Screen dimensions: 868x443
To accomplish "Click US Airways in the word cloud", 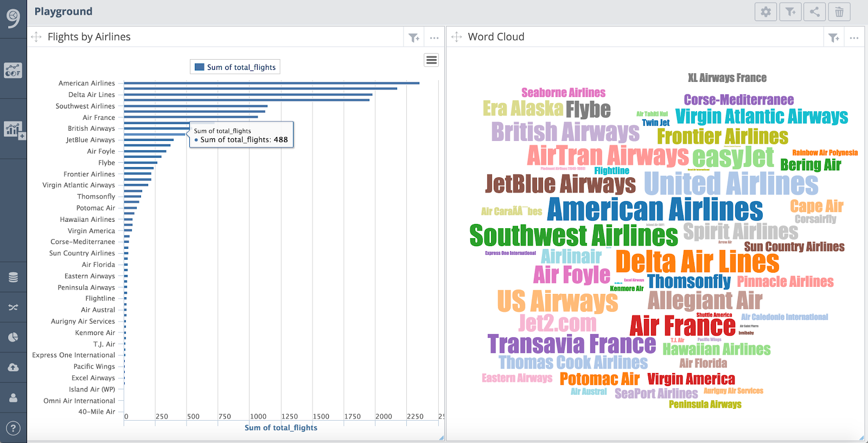I will [558, 301].
